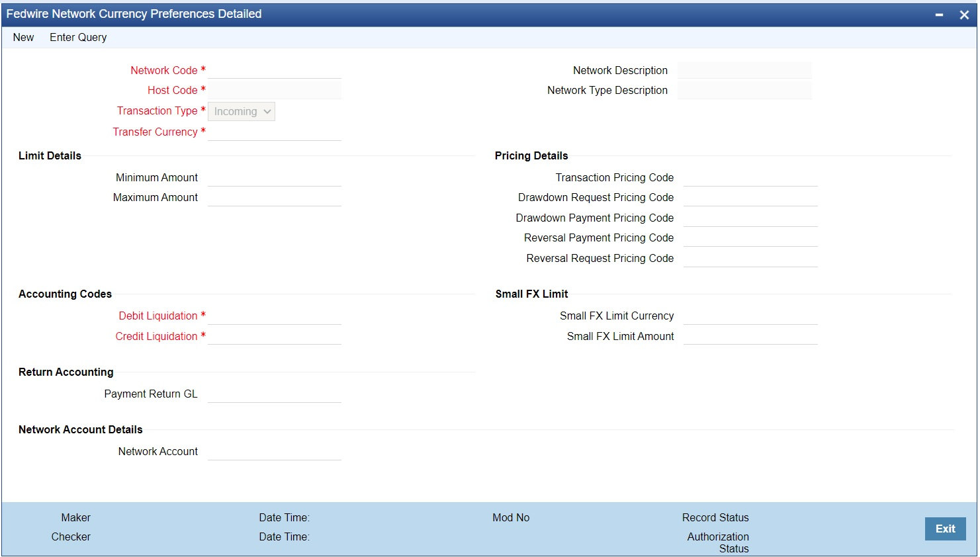980x557 pixels.
Task: Click the Transaction Pricing Code field
Action: click(x=750, y=178)
